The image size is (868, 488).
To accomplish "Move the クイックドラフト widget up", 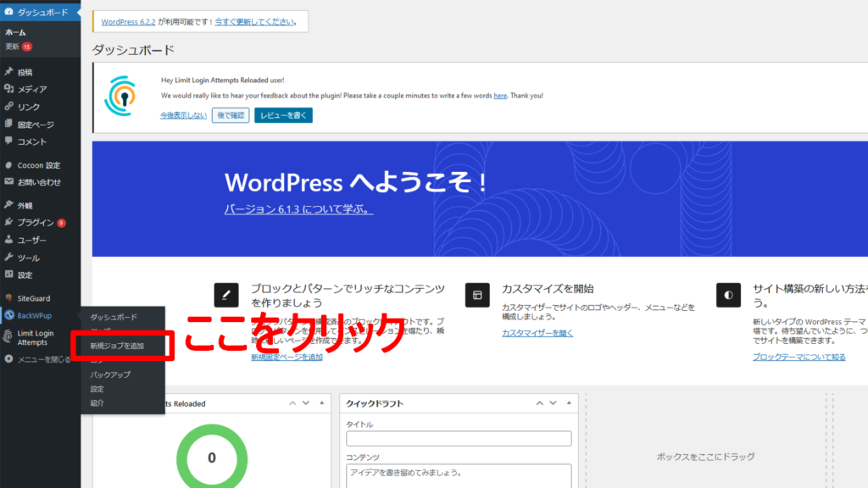I will (540, 403).
